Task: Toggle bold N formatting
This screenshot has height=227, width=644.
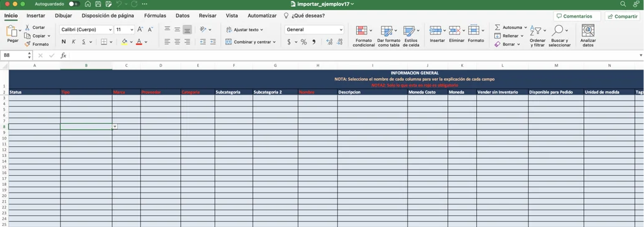Action: (64, 41)
